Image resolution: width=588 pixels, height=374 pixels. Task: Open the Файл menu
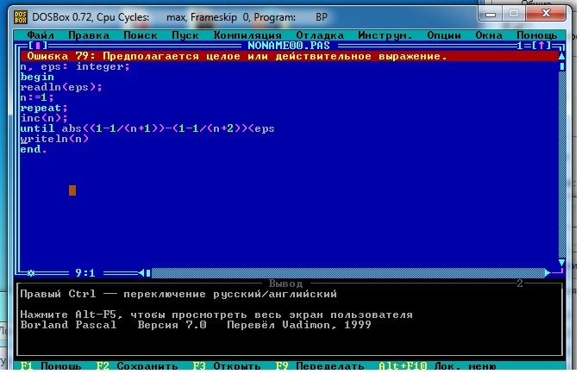pos(41,35)
